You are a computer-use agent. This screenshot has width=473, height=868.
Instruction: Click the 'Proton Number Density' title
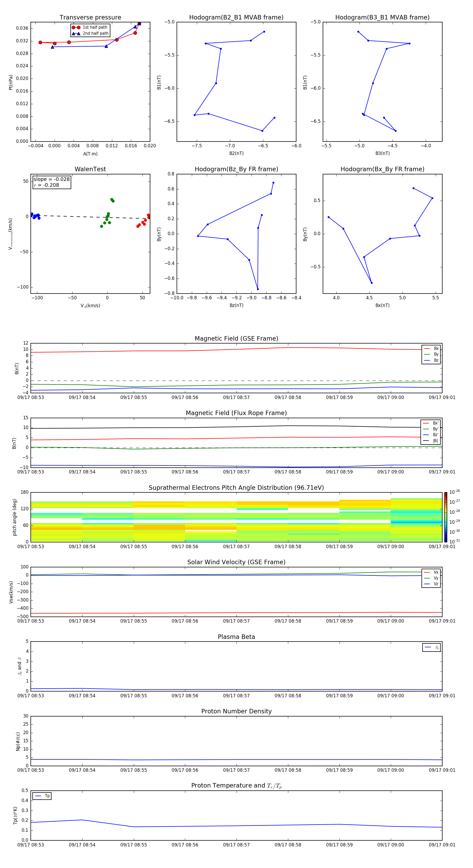pos(236,711)
